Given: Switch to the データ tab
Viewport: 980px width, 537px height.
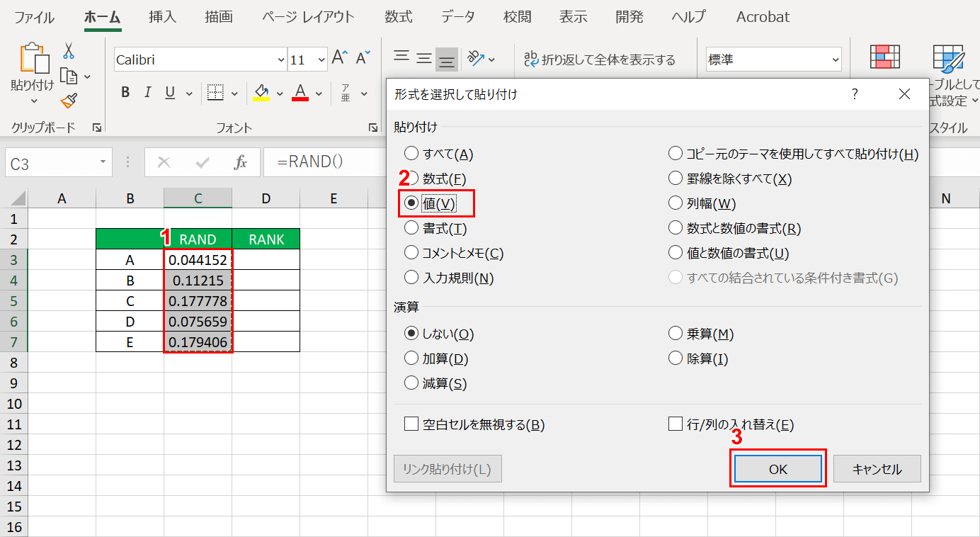Looking at the screenshot, I should (458, 17).
